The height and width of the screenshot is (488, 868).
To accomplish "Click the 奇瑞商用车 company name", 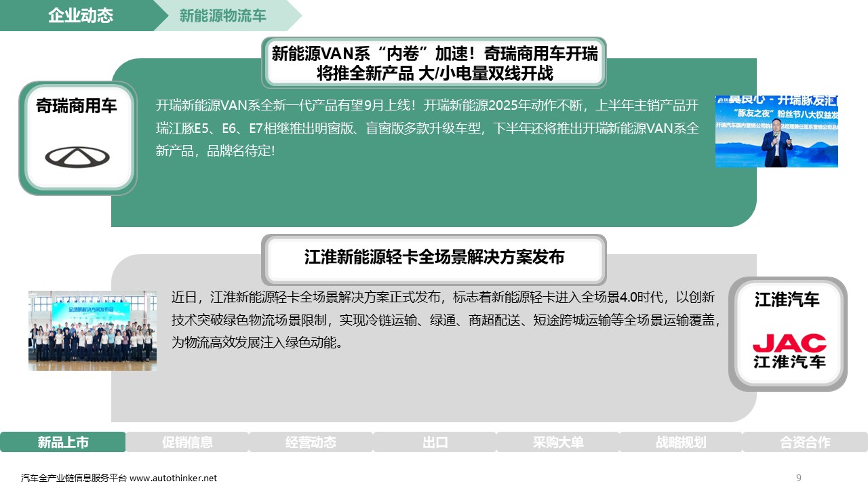I will point(77,106).
